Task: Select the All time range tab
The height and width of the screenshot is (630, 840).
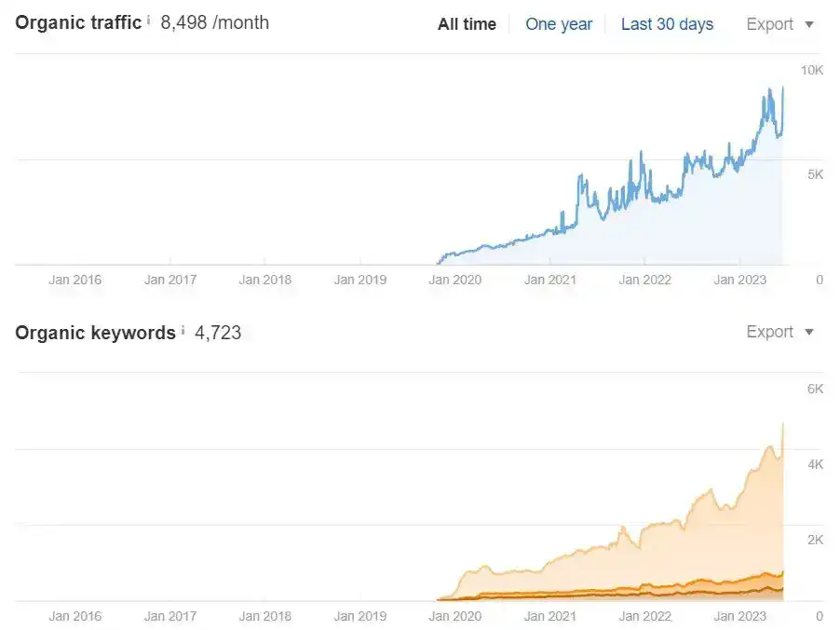Action: point(467,24)
